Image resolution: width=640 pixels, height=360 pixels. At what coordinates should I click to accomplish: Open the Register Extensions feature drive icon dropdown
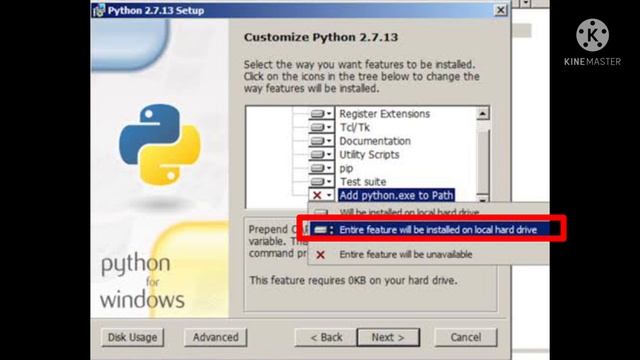(x=321, y=114)
